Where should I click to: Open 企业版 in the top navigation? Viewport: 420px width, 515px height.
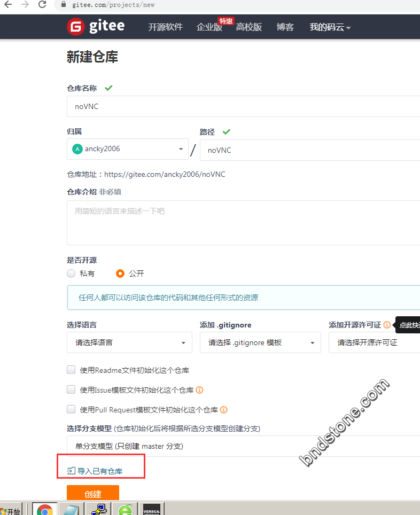pyautogui.click(x=209, y=27)
